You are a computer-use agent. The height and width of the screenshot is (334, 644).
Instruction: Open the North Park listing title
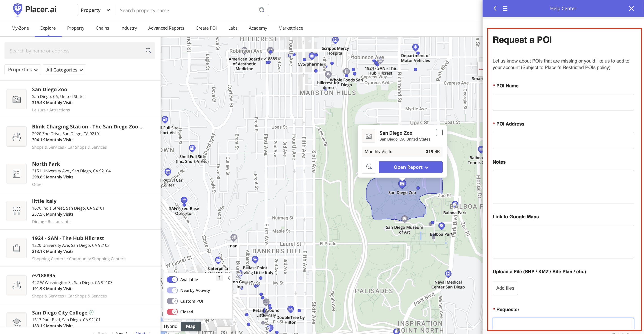(x=46, y=164)
